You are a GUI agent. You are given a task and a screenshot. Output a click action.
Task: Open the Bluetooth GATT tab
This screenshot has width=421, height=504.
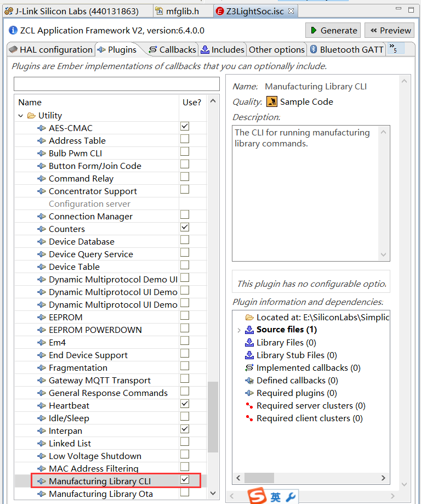pos(347,49)
